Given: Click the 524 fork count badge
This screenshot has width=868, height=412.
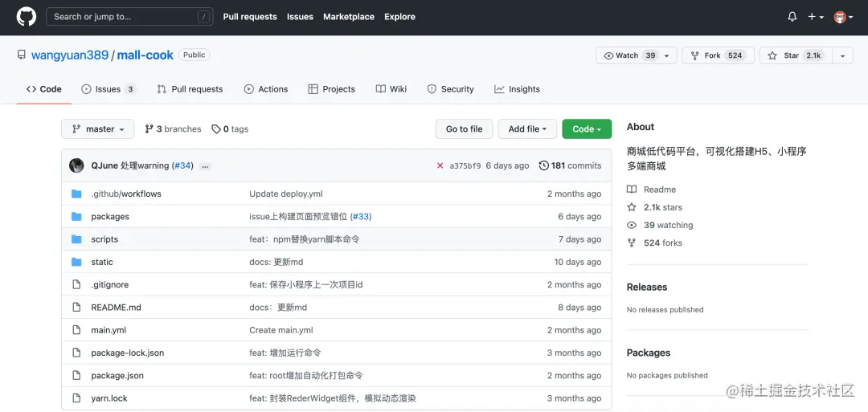Looking at the screenshot, I should point(735,55).
